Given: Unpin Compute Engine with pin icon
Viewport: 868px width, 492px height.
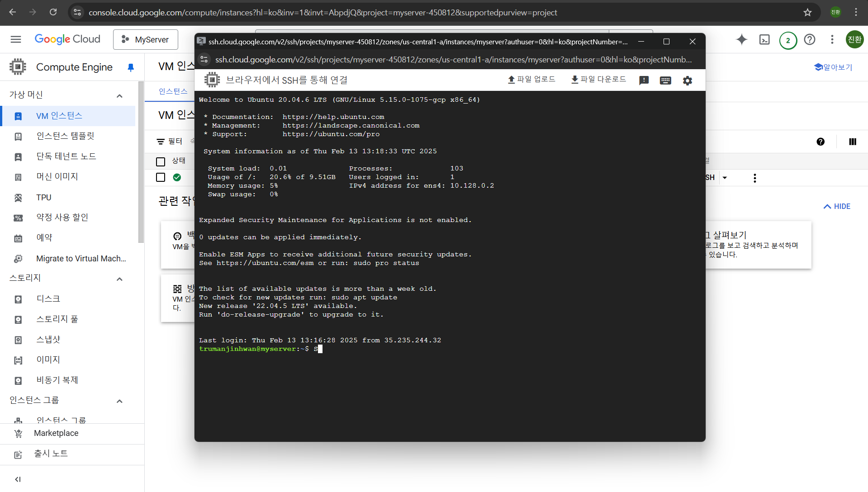Looking at the screenshot, I should pos(131,67).
